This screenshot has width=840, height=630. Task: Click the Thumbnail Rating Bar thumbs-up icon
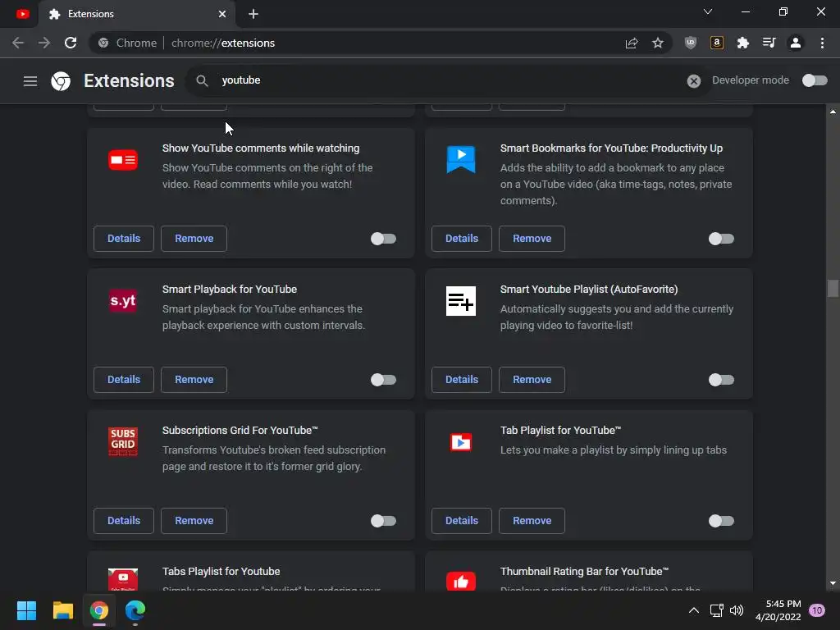(x=461, y=581)
